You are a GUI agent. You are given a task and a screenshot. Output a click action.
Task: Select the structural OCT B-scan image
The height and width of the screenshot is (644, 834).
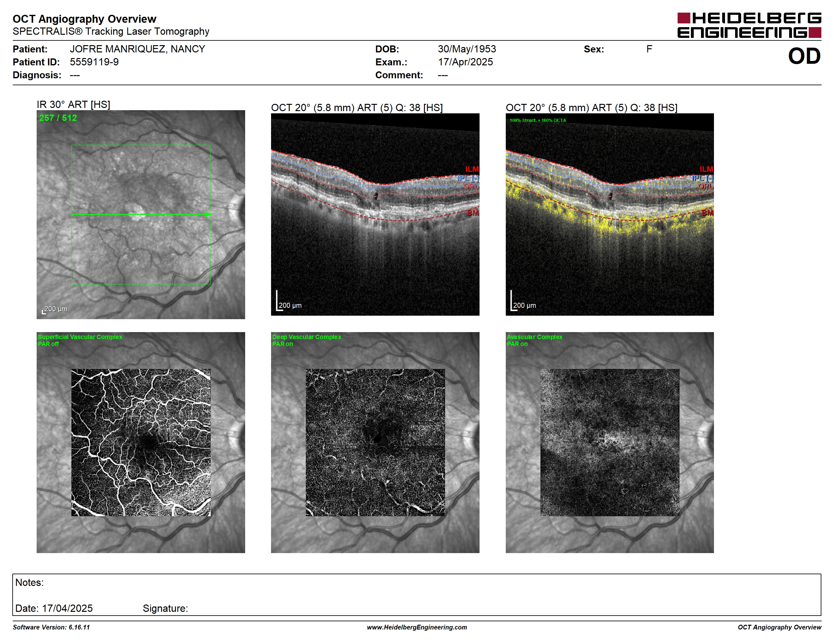[x=375, y=214]
